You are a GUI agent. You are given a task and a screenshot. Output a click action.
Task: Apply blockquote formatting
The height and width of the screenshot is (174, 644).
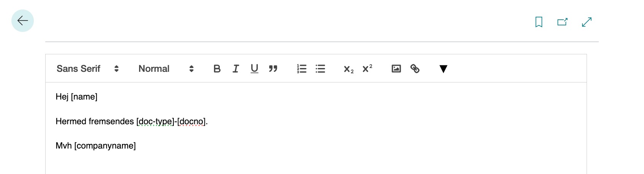tap(273, 69)
